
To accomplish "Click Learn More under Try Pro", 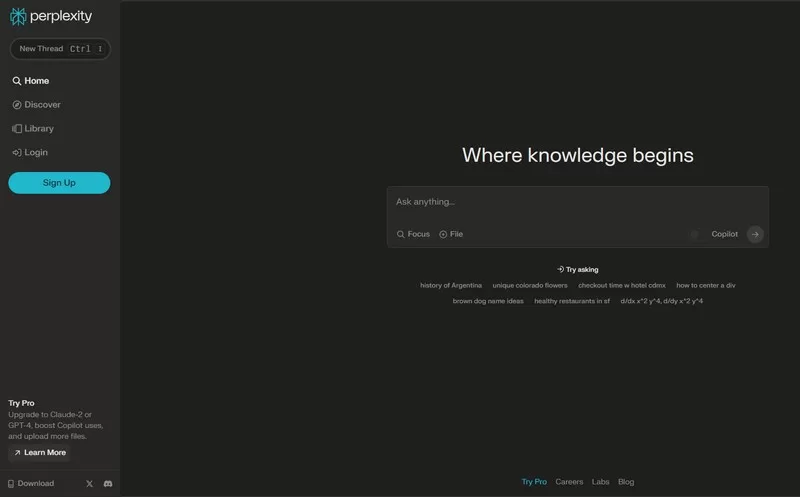I will [x=39, y=453].
